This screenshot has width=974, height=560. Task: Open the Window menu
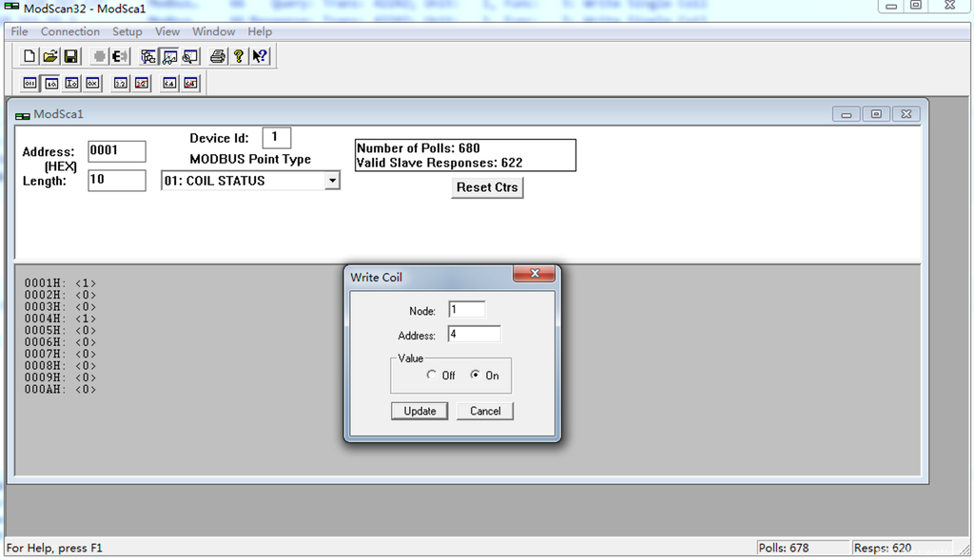pyautogui.click(x=213, y=31)
